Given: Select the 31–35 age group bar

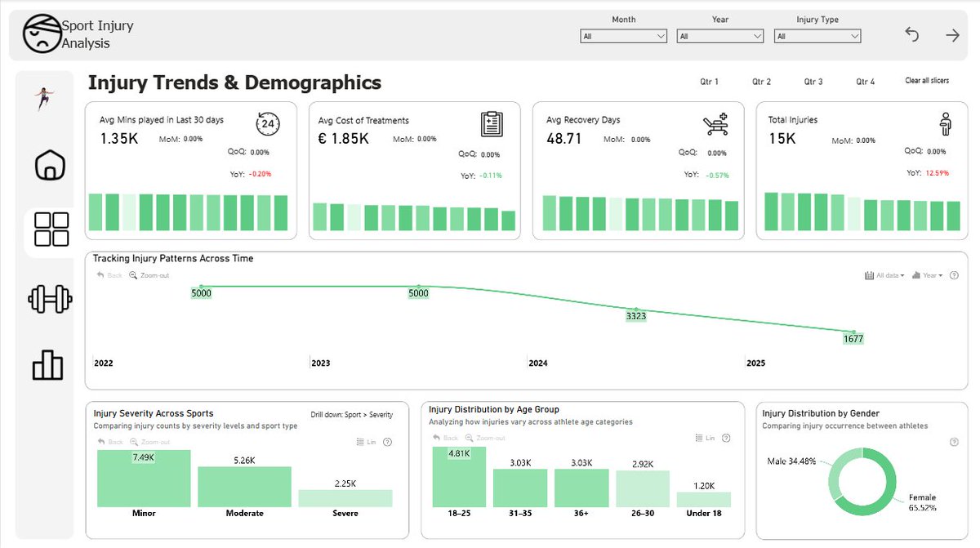Looking at the screenshot, I should (519, 488).
